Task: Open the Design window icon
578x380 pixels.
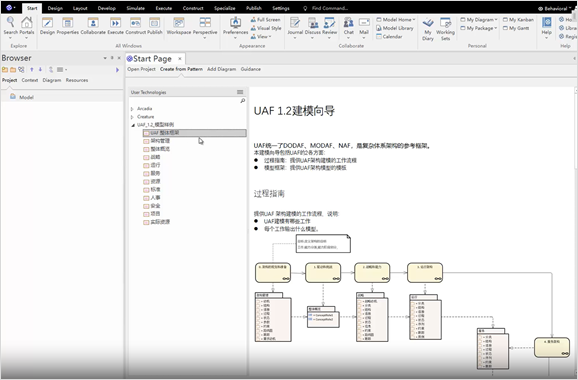Action: [x=47, y=22]
